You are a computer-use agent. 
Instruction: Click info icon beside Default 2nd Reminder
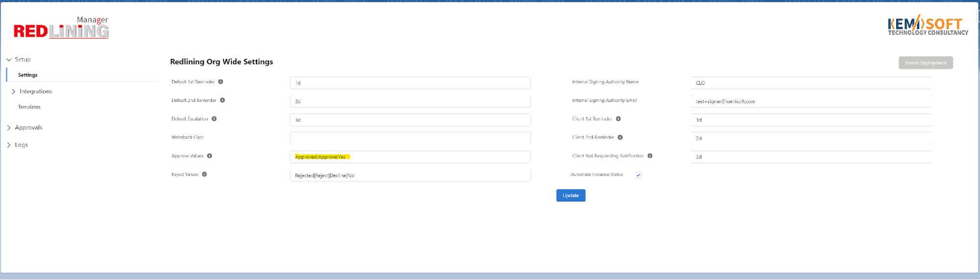[223, 101]
